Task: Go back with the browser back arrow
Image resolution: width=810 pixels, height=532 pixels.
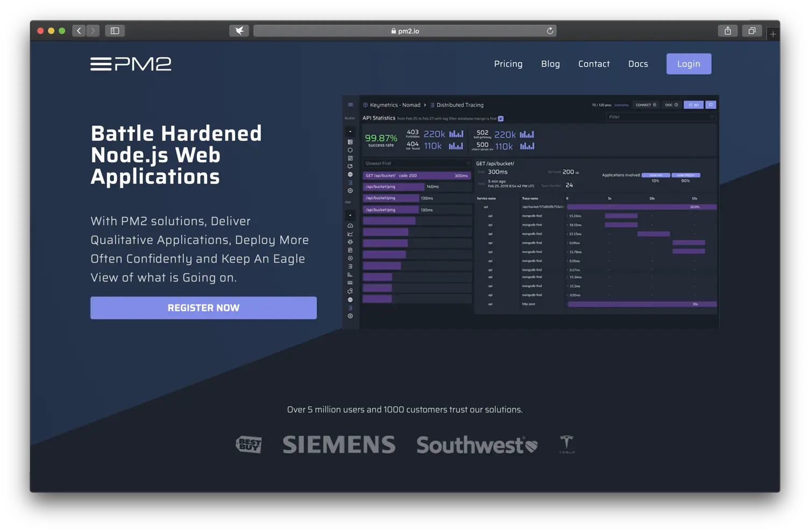Action: [79, 31]
